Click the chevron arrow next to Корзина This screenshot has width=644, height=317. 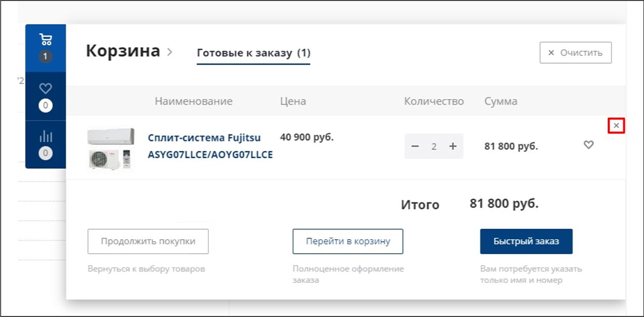tap(169, 52)
